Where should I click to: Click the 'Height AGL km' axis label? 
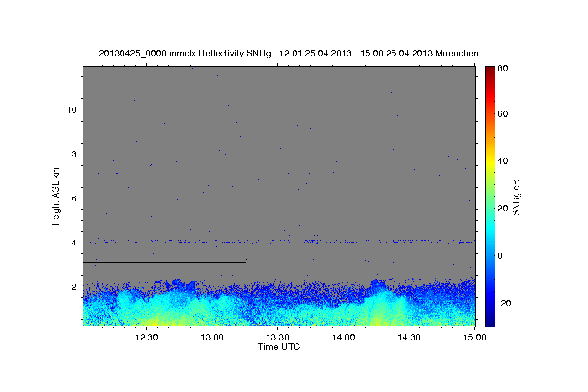click(x=56, y=196)
